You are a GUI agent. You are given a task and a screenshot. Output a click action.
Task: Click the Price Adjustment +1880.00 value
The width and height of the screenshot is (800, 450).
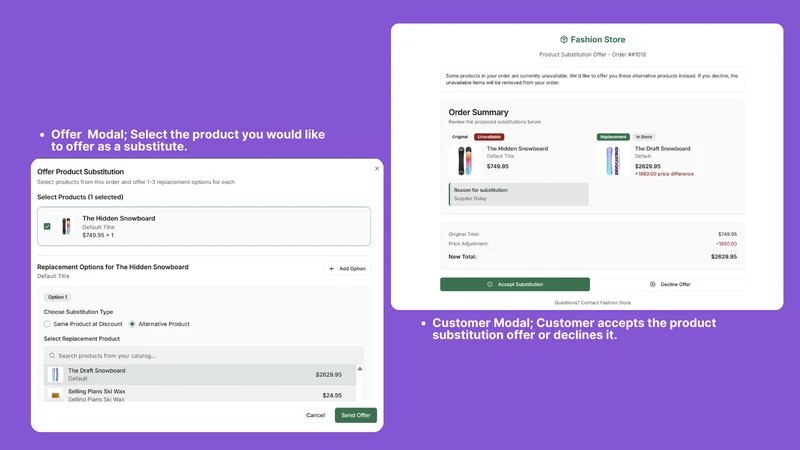pyautogui.click(x=726, y=244)
